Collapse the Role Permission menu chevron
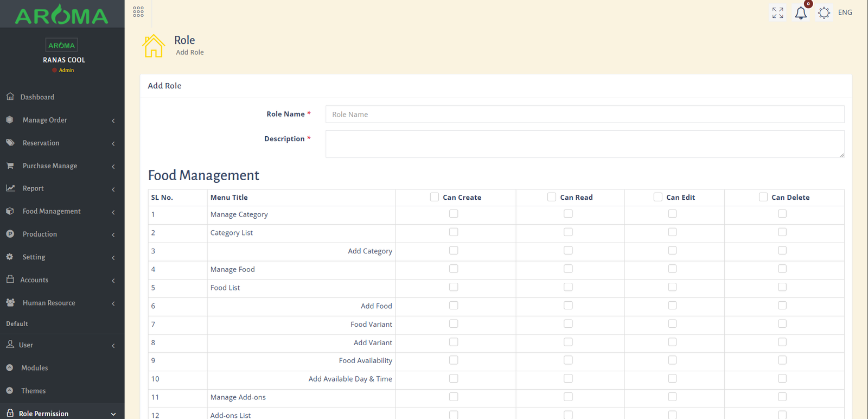Viewport: 868px width, 419px height. (x=113, y=414)
